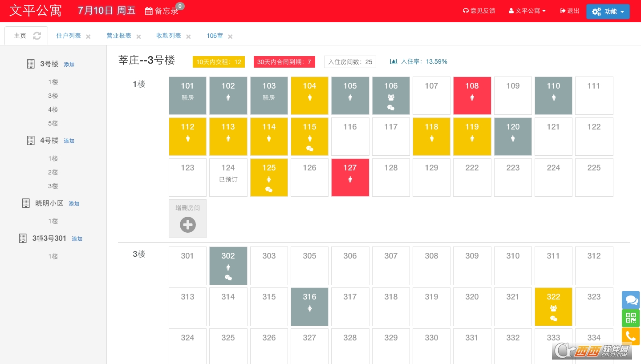Screen dimensions: 641x364
Task: Open the 功能 gear dropdown button
Action: pyautogui.click(x=608, y=12)
